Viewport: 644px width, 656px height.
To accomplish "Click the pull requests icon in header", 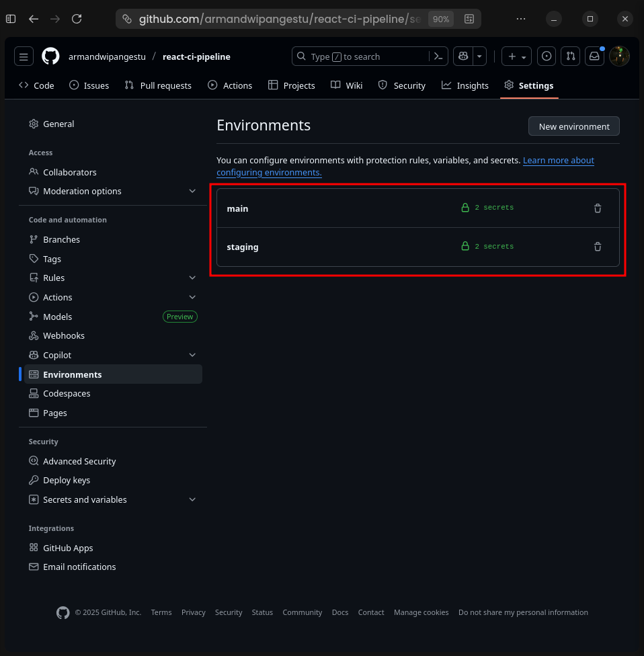I will 570,56.
